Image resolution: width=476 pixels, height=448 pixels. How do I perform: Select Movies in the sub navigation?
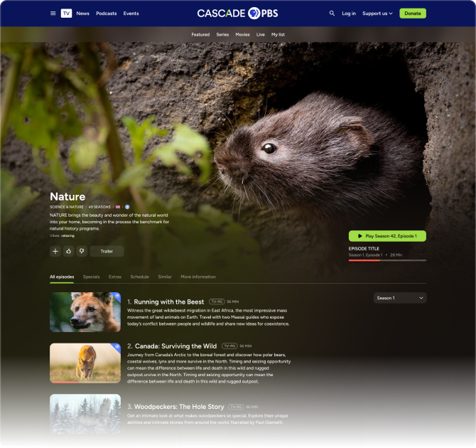tap(242, 34)
